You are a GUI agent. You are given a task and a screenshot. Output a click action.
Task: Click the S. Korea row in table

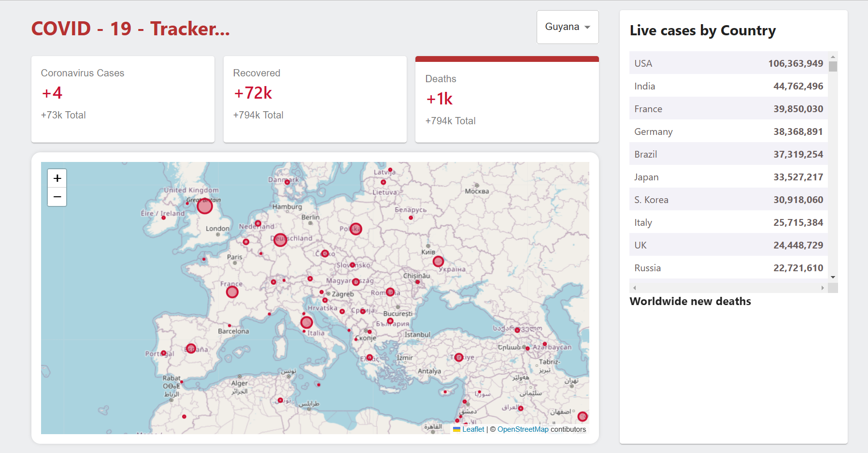(x=728, y=200)
